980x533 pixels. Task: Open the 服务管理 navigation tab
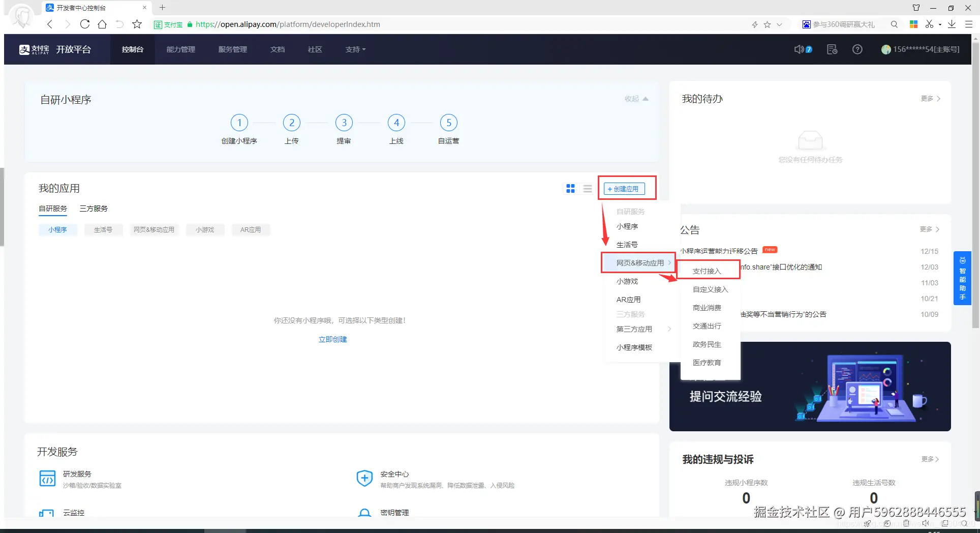(232, 49)
